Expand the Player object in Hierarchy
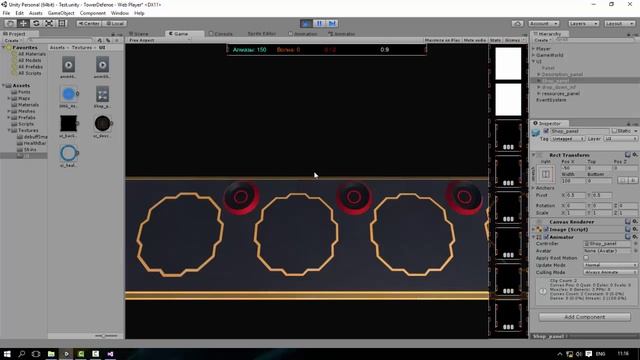The image size is (640, 360). [x=533, y=49]
